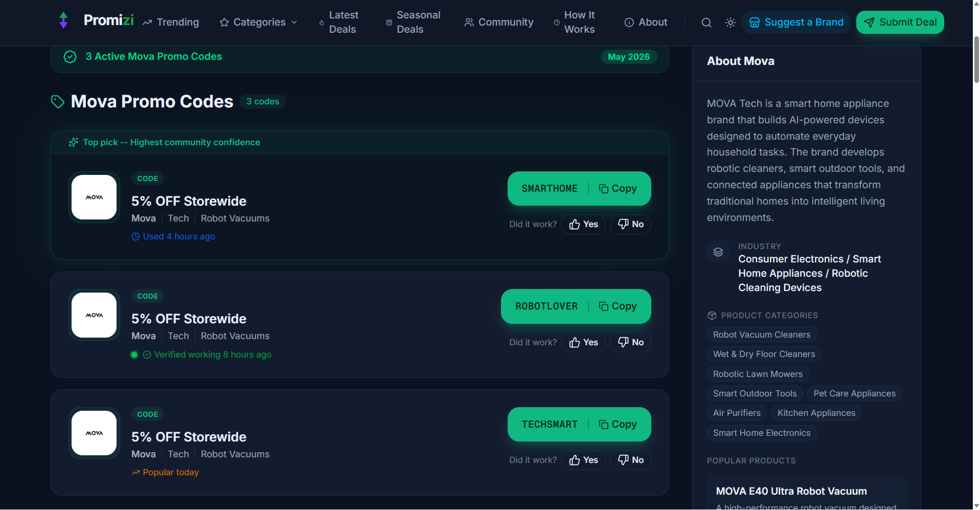
Task: Click the 'Used 4 hours ago' text
Action: click(x=179, y=236)
